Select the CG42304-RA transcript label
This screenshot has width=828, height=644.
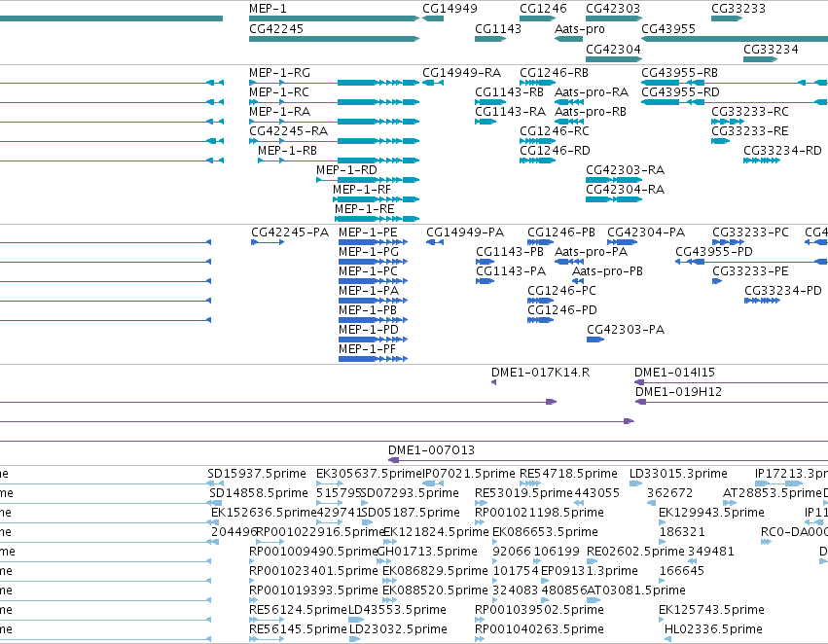coord(626,190)
